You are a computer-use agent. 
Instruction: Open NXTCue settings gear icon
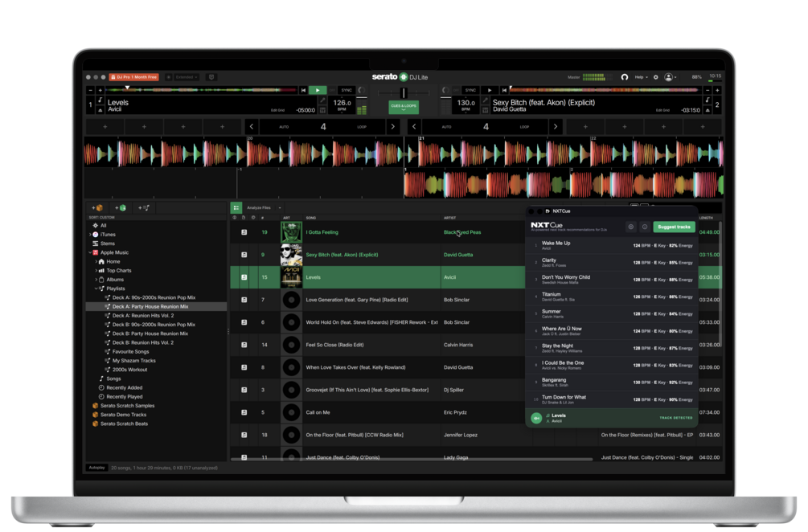(x=631, y=227)
